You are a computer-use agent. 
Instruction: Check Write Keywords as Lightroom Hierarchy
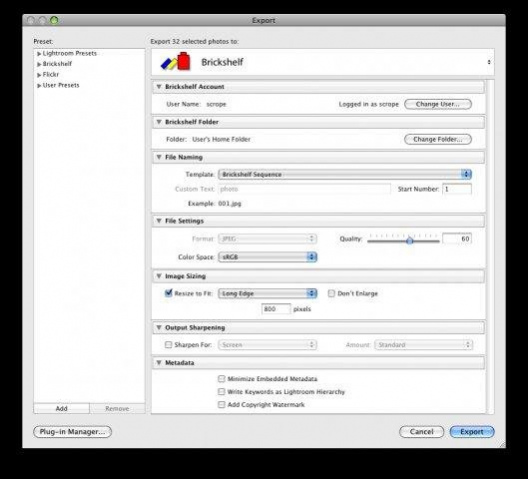pyautogui.click(x=221, y=392)
